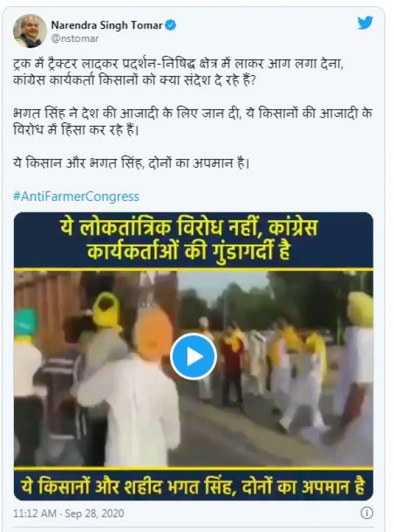394x532 pixels.
Task: Click the paragraph starting with भगत सिंह
Action: point(192,121)
